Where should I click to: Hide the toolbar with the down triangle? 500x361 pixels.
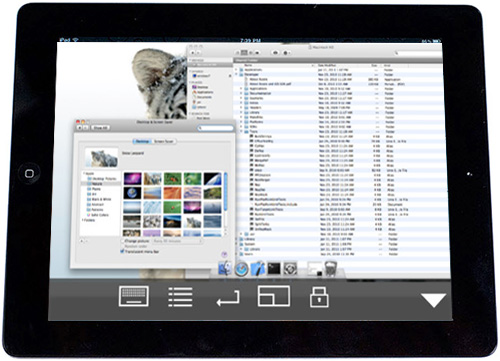coord(433,300)
